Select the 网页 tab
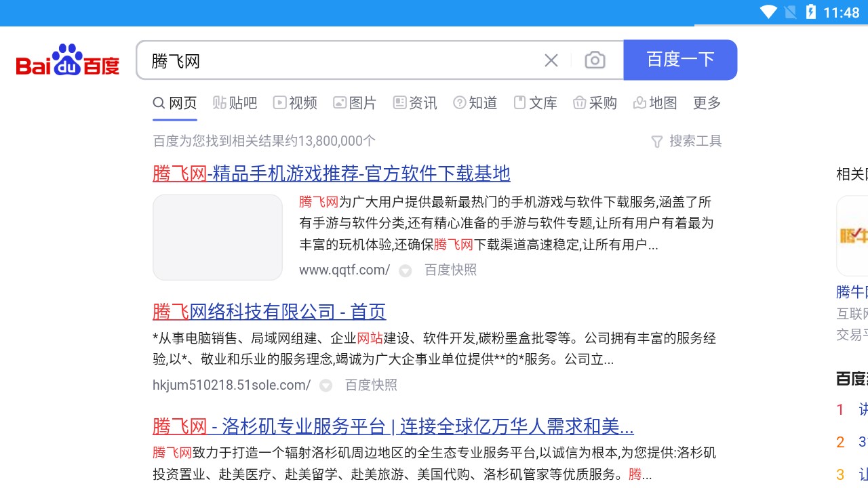868x488 pixels. click(x=175, y=103)
